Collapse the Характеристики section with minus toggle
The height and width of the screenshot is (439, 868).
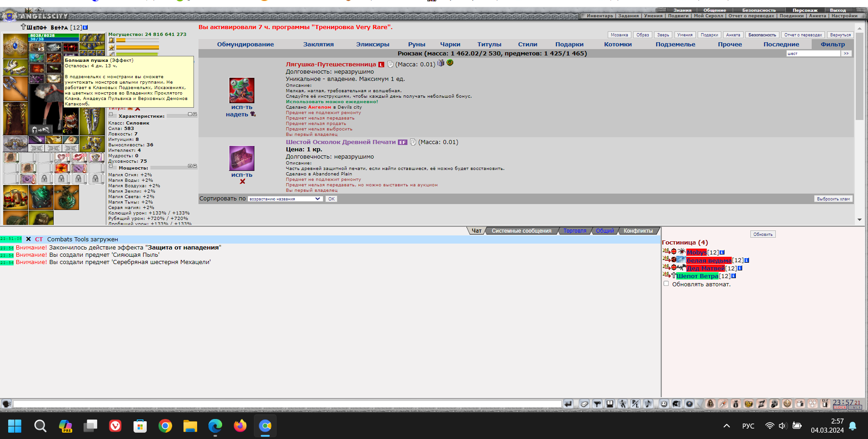coord(111,115)
